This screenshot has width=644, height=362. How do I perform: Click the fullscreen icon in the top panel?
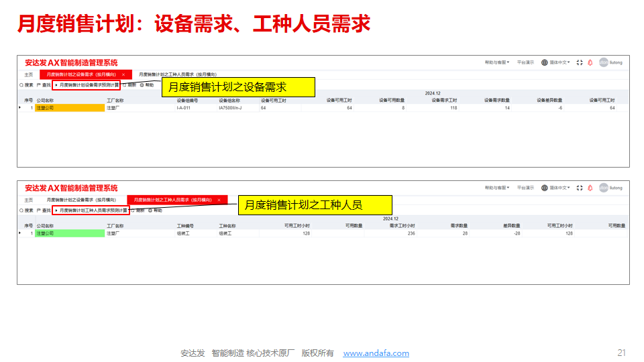tap(580, 62)
